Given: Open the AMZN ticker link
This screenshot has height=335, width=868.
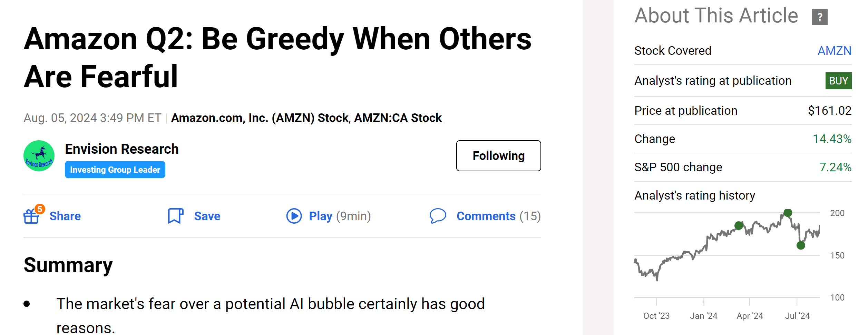Looking at the screenshot, I should [834, 51].
